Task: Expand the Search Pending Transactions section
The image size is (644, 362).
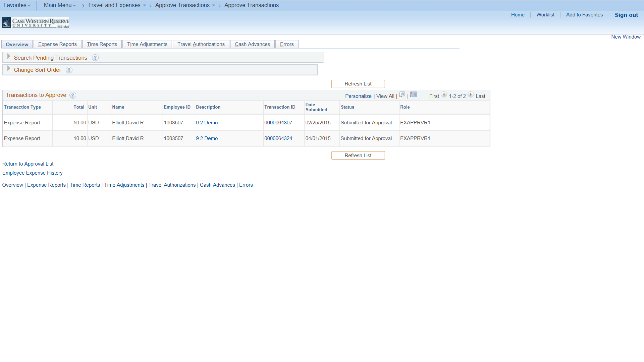Action: click(x=8, y=57)
